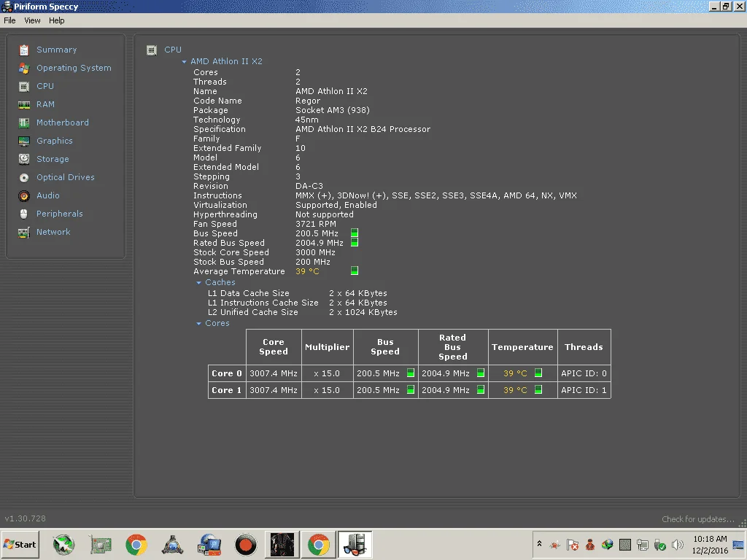
Task: Click the red record button taskbar icon
Action: (x=246, y=545)
